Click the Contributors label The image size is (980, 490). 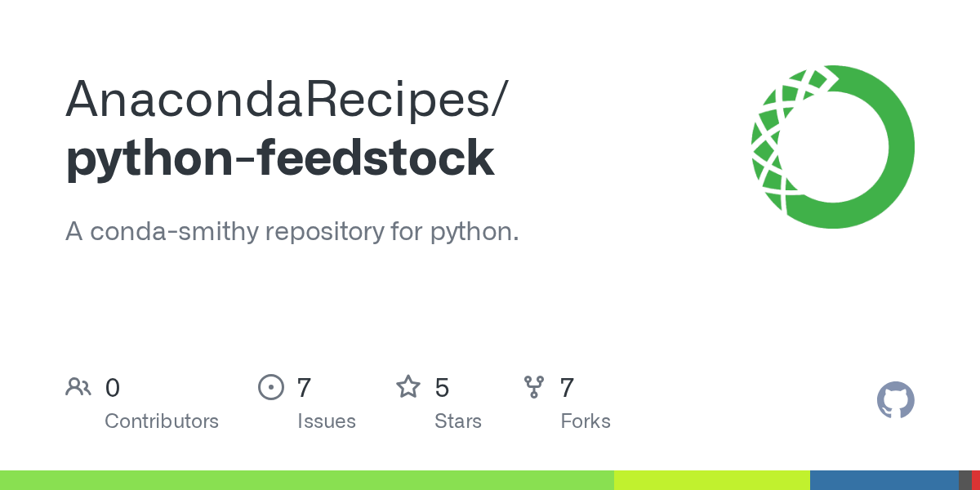pyautogui.click(x=162, y=421)
